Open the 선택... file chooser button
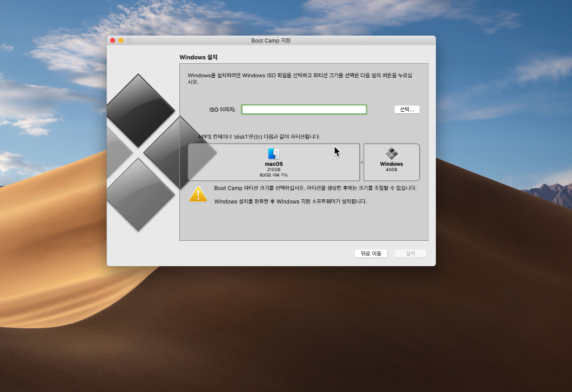Screen dimensions: 572x392 (x=407, y=110)
